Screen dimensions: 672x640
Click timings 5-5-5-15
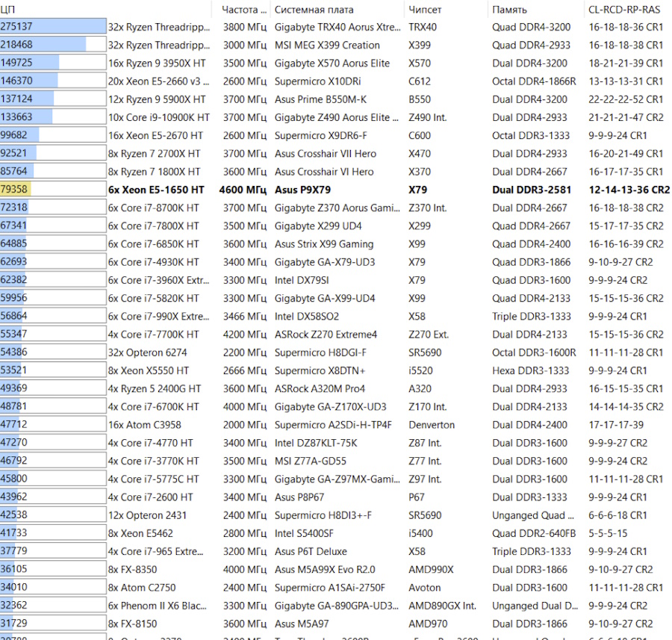[x=608, y=533]
